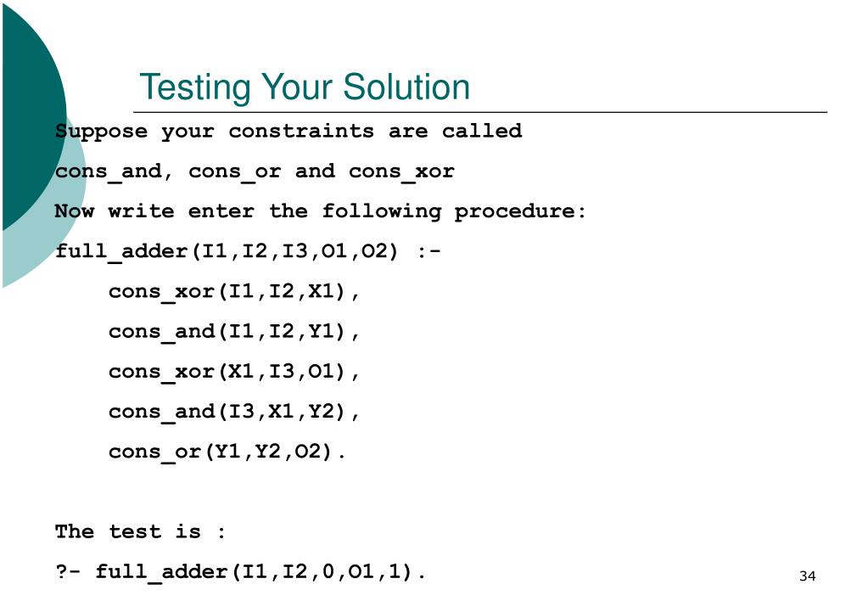Click the text "The test is :"
This screenshot has width=868, height=601.
click(141, 531)
